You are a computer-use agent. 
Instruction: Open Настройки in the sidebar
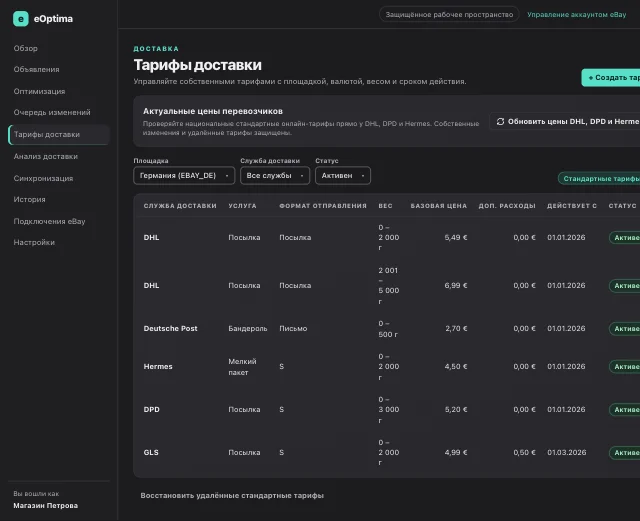pos(34,243)
